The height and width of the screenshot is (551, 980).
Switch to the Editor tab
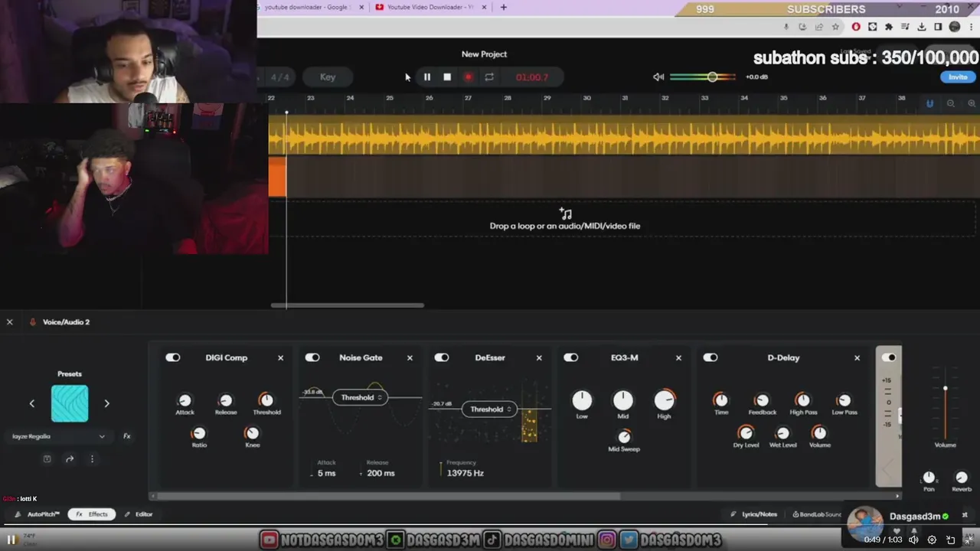pyautogui.click(x=139, y=514)
